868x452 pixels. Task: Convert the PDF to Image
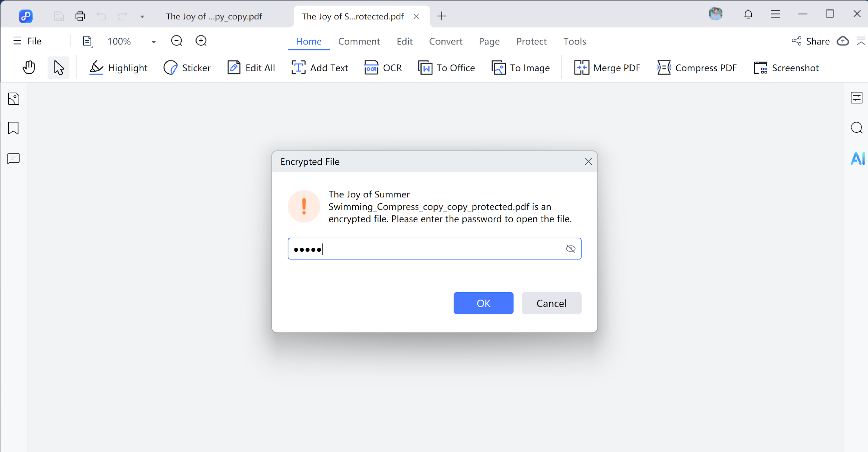(520, 67)
